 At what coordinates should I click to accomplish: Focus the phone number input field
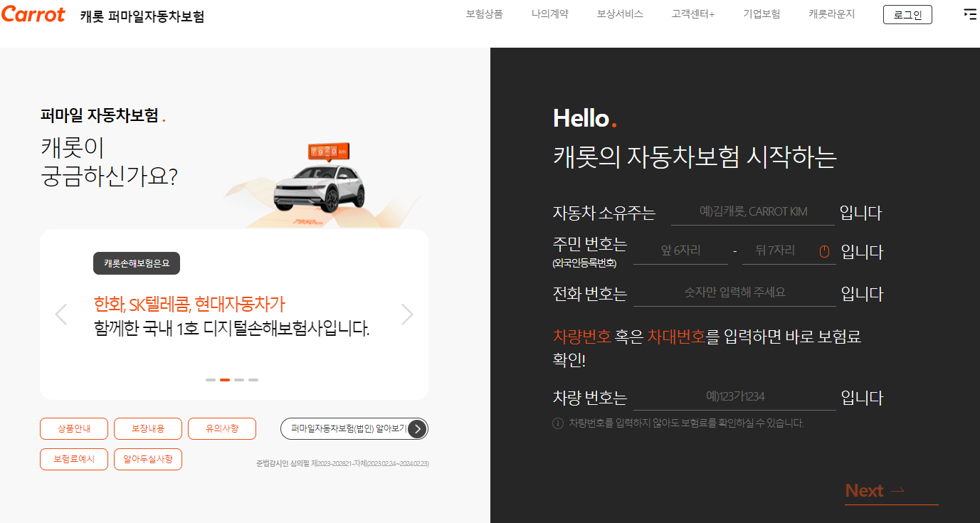(x=734, y=293)
